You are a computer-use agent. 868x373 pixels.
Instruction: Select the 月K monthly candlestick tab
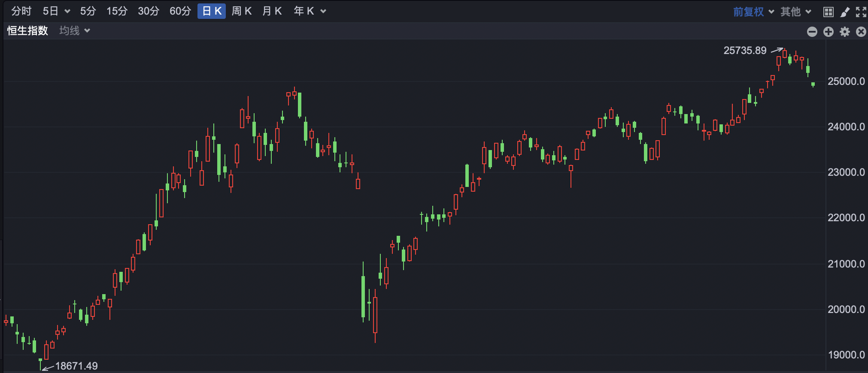click(x=272, y=11)
